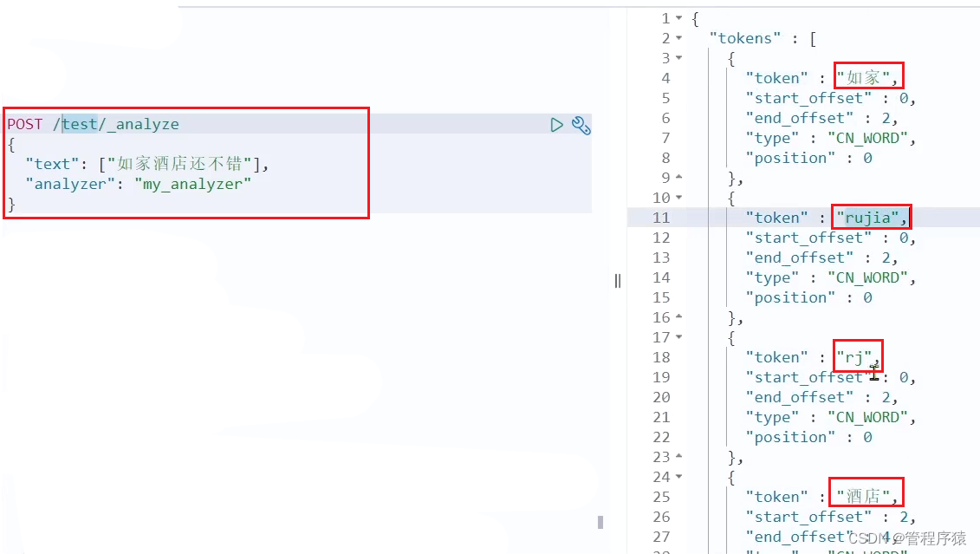Click the closing brace of the request body
This screenshot has height=554, width=980.
pos(11,204)
